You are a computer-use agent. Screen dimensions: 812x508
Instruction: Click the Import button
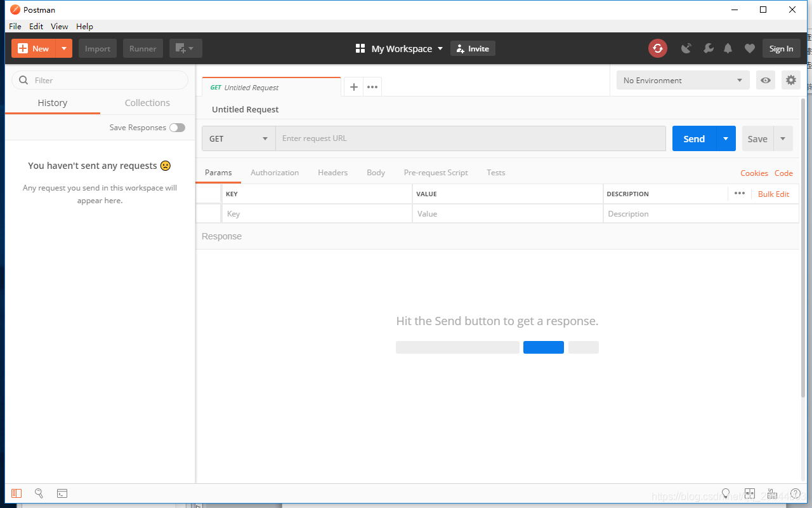[x=98, y=48]
